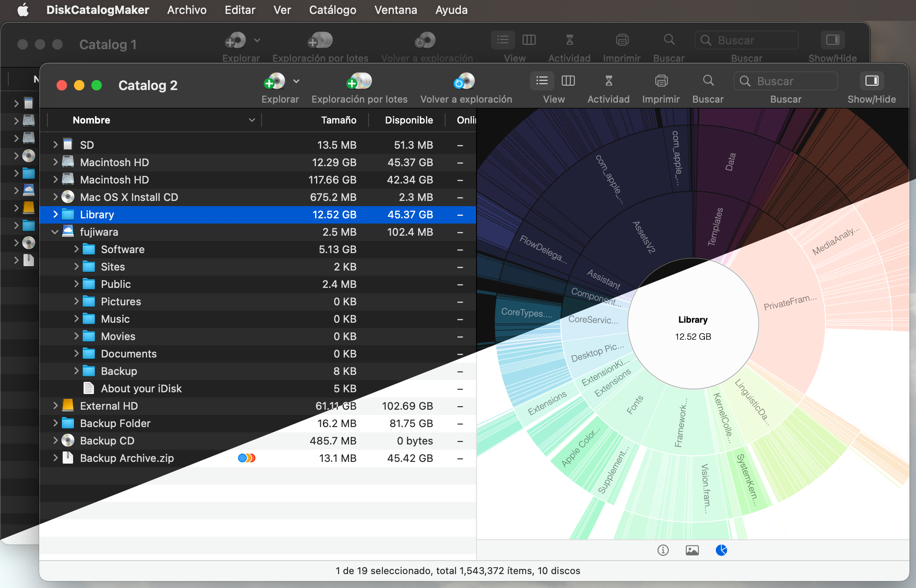Focus the Buscar field in Catalog 1 window
Image resolution: width=916 pixels, height=588 pixels.
tap(747, 40)
